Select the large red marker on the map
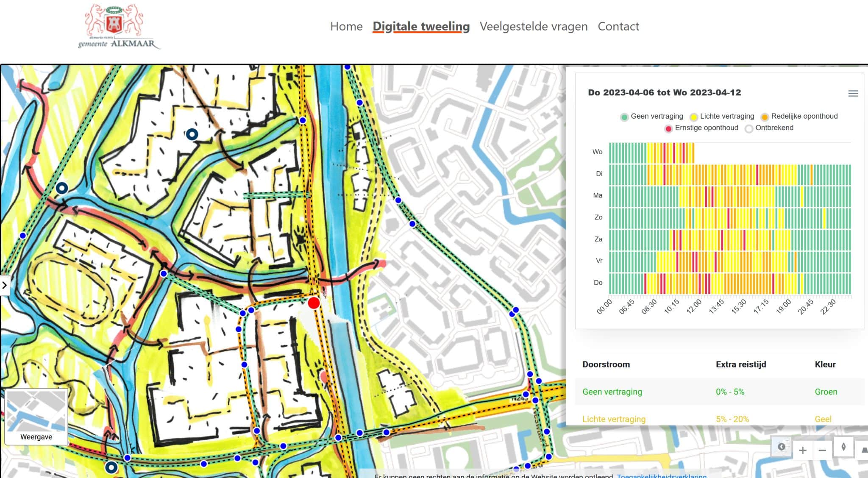Image resolution: width=868 pixels, height=478 pixels. click(314, 303)
